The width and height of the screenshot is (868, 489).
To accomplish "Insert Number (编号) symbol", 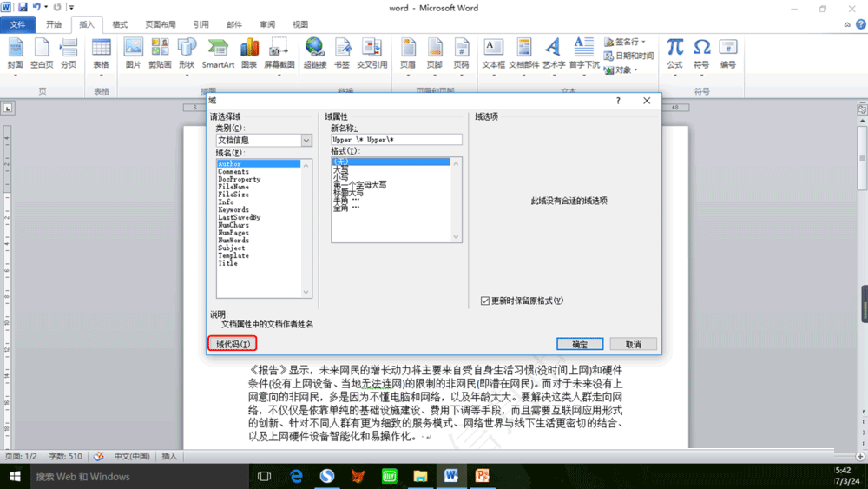I will click(x=728, y=54).
